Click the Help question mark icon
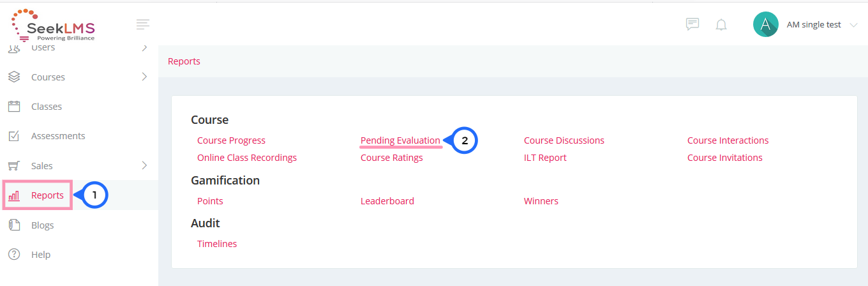The width and height of the screenshot is (868, 286). pyautogui.click(x=14, y=255)
